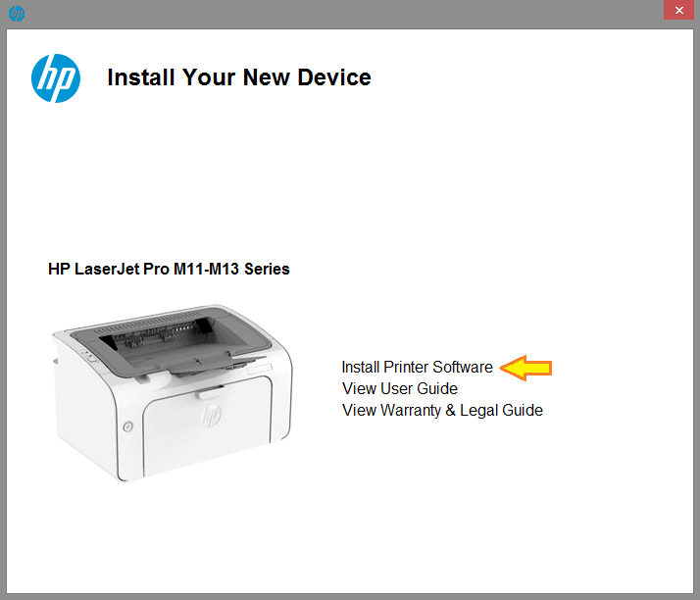
Task: Click the small HP icon in title bar
Action: [x=17, y=14]
